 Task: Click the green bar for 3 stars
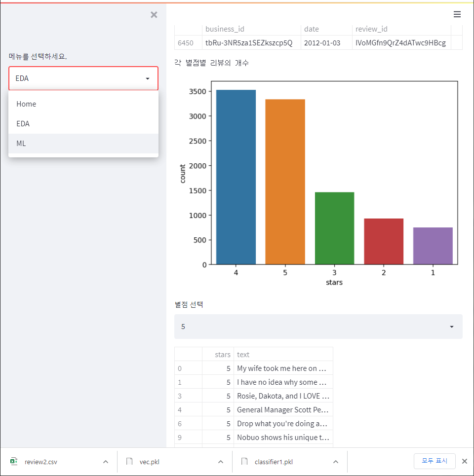click(334, 228)
